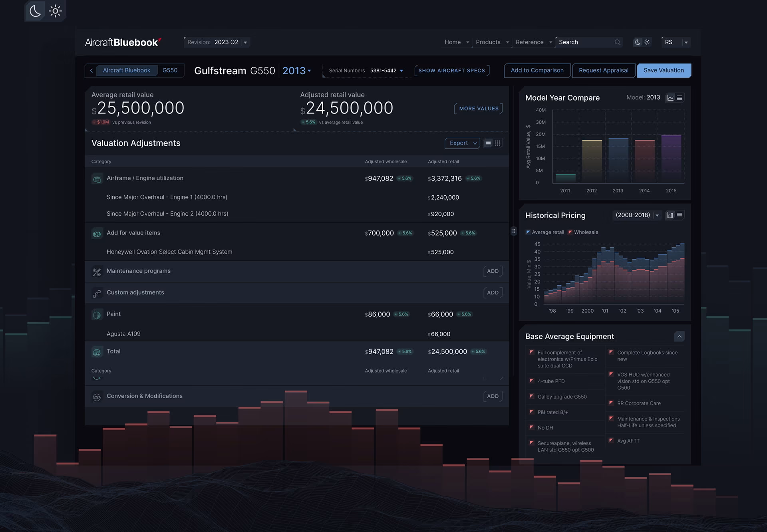767x532 pixels.
Task: Show Model Year Compare as chart
Action: [x=670, y=98]
